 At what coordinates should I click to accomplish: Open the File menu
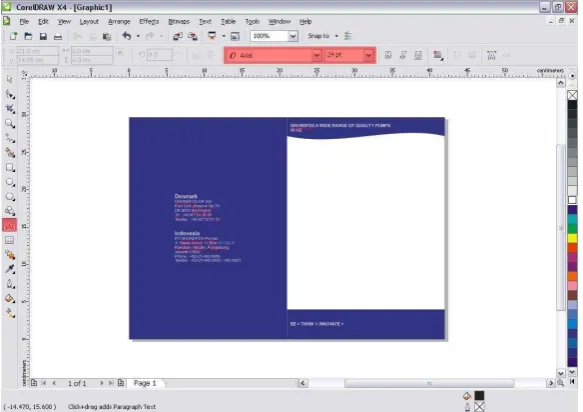pyautogui.click(x=24, y=22)
